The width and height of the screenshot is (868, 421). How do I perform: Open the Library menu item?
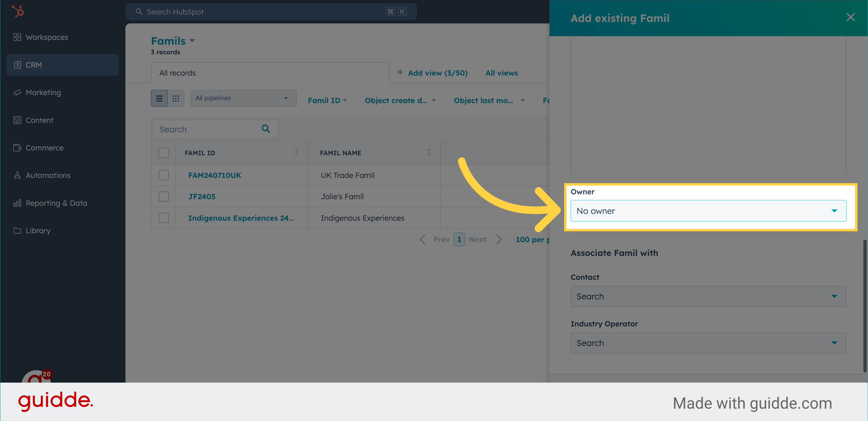pos(38,230)
